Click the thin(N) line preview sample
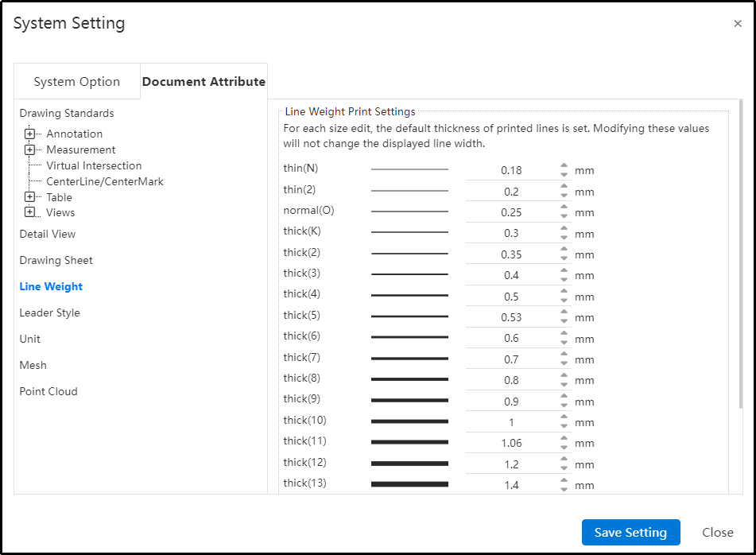This screenshot has height=555, width=756. tap(409, 169)
